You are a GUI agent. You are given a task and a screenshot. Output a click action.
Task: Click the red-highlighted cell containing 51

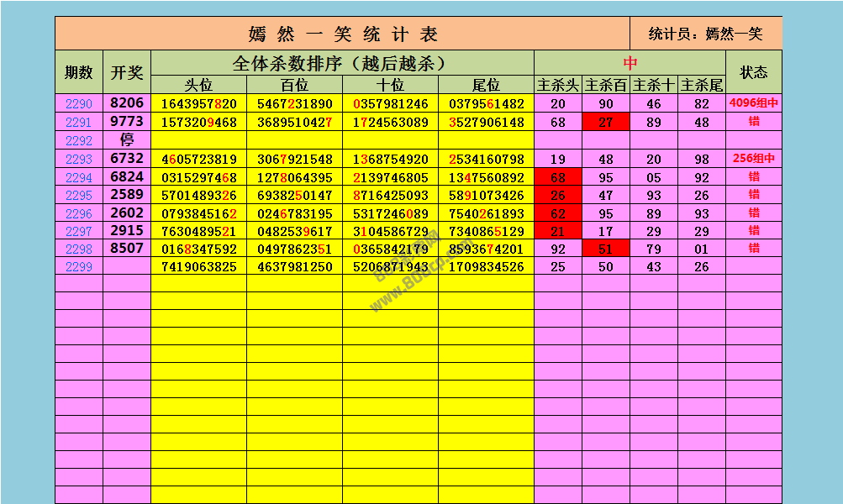[606, 249]
